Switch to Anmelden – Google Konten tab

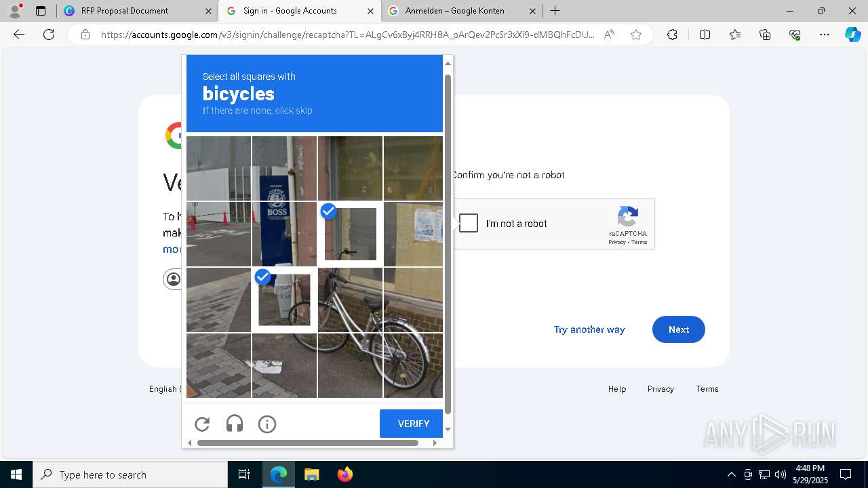pos(462,11)
